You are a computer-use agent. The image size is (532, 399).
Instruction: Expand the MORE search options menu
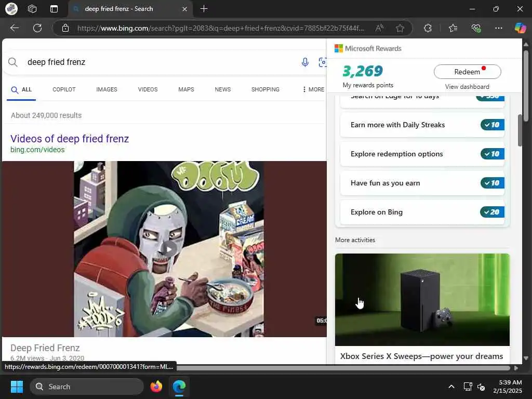pos(313,89)
